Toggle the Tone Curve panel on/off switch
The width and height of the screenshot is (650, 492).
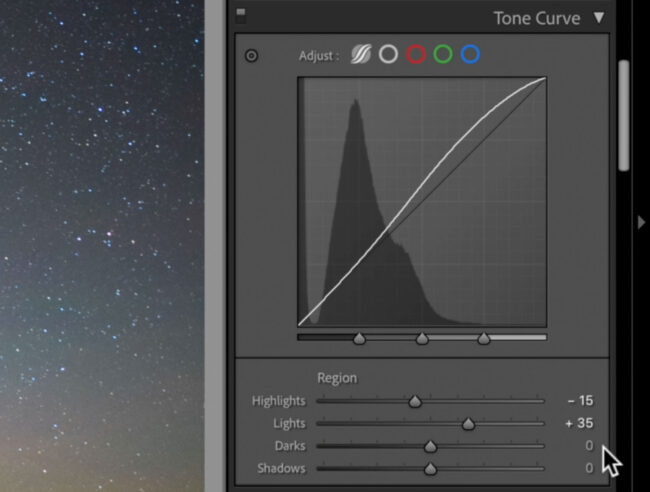(240, 15)
